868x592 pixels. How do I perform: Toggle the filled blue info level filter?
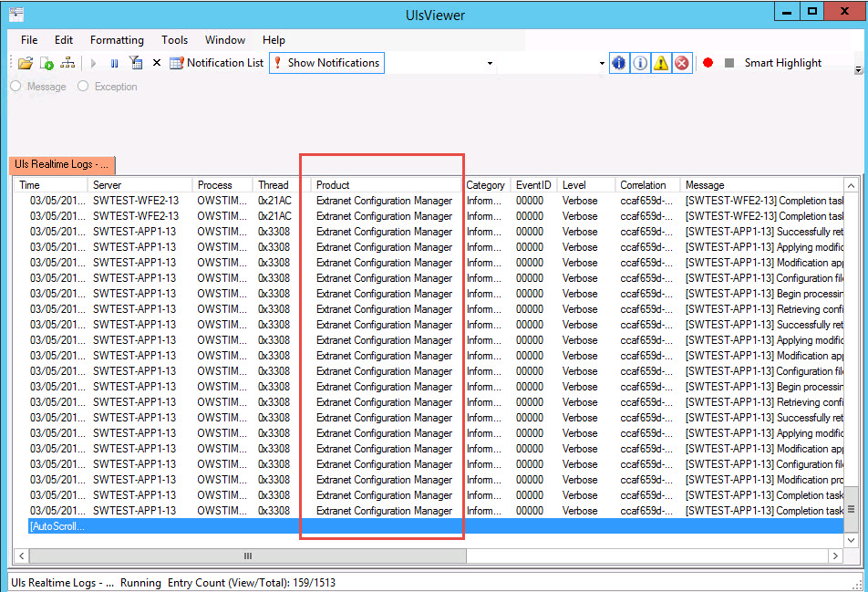619,63
